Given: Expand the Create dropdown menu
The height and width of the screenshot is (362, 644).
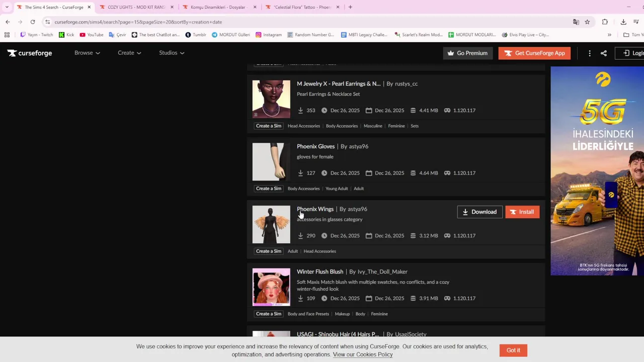Looking at the screenshot, I should [129, 53].
